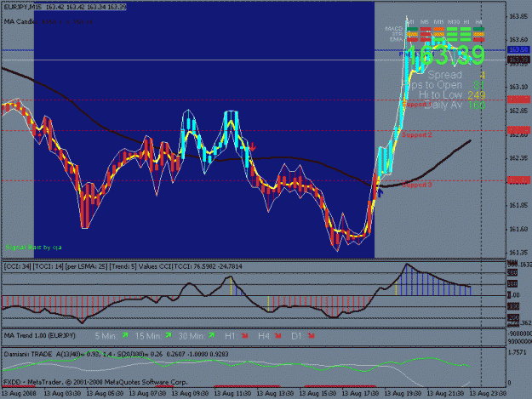This screenshot has height=399, width=532.
Task: Click the Pips to Open label
Action: pos(434,85)
